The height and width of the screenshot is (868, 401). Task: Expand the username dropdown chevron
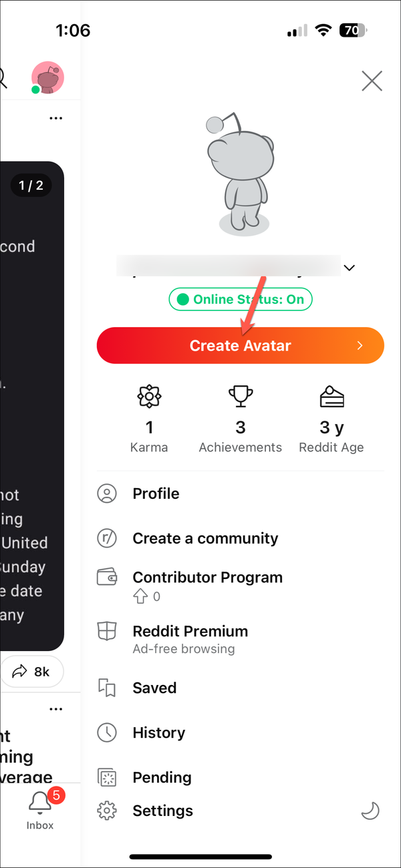pyautogui.click(x=349, y=268)
